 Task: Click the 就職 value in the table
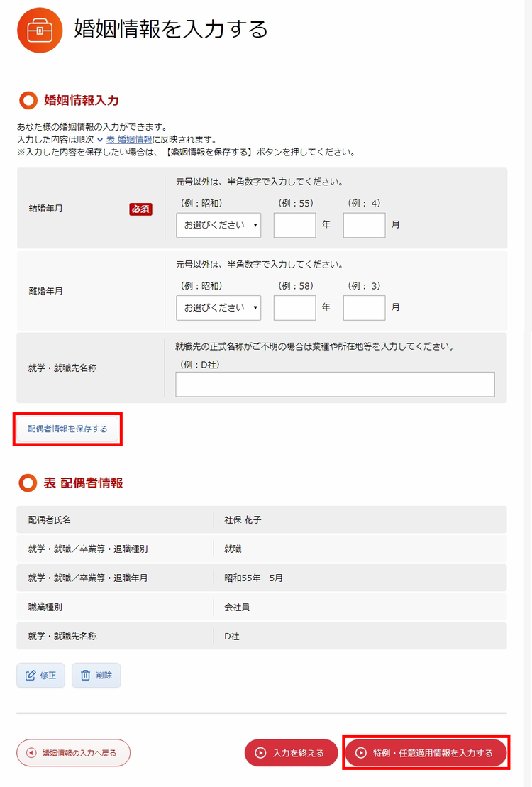(x=233, y=549)
